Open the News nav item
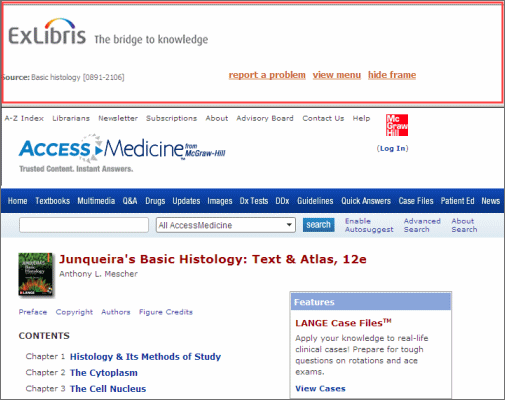 click(x=491, y=201)
